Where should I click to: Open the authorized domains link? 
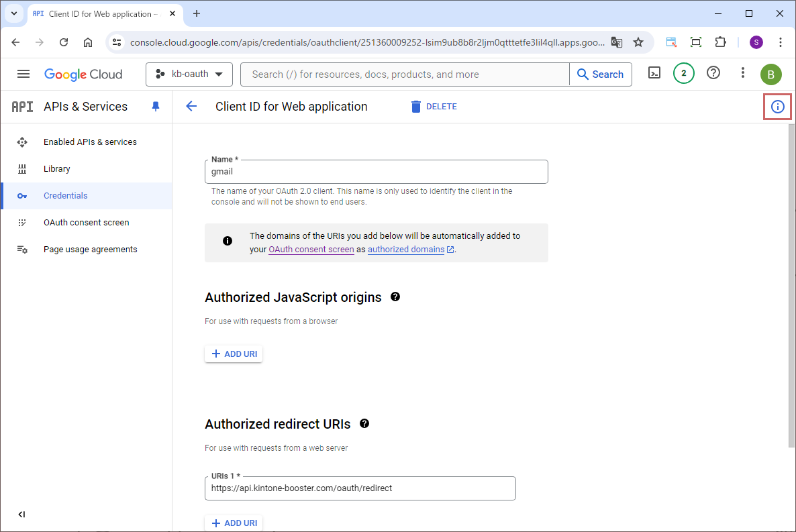(x=406, y=250)
